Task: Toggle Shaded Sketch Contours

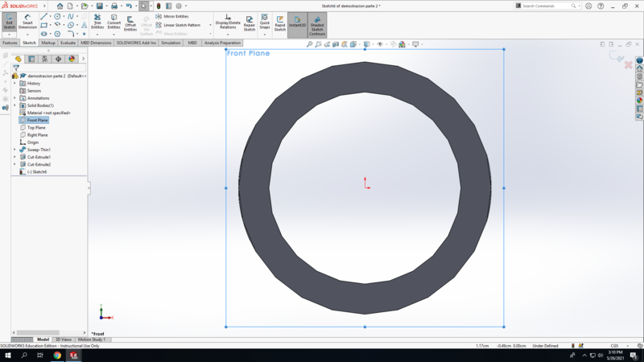Action: click(x=317, y=25)
